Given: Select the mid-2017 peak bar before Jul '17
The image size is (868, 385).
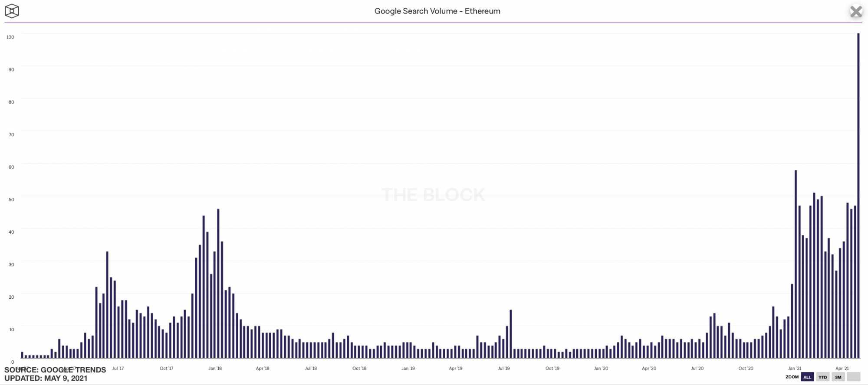Looking at the screenshot, I should coord(107,305).
